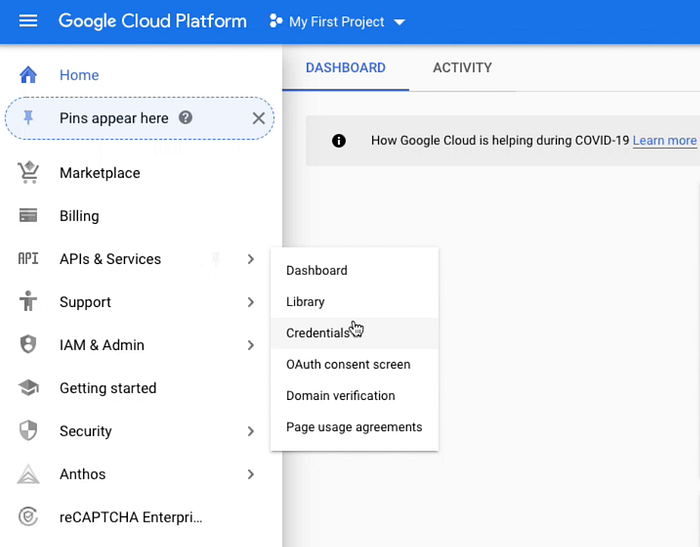Select Credentials in the APIs submenu
The width and height of the screenshot is (700, 547).
click(354, 333)
